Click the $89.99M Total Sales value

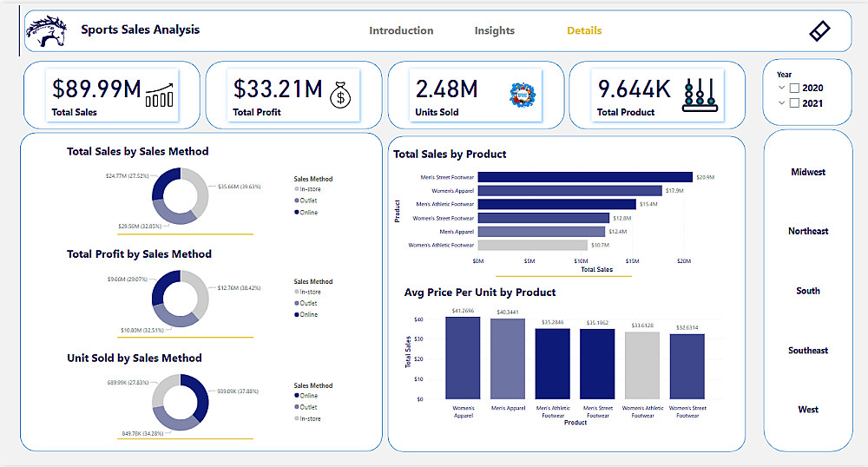(96, 89)
